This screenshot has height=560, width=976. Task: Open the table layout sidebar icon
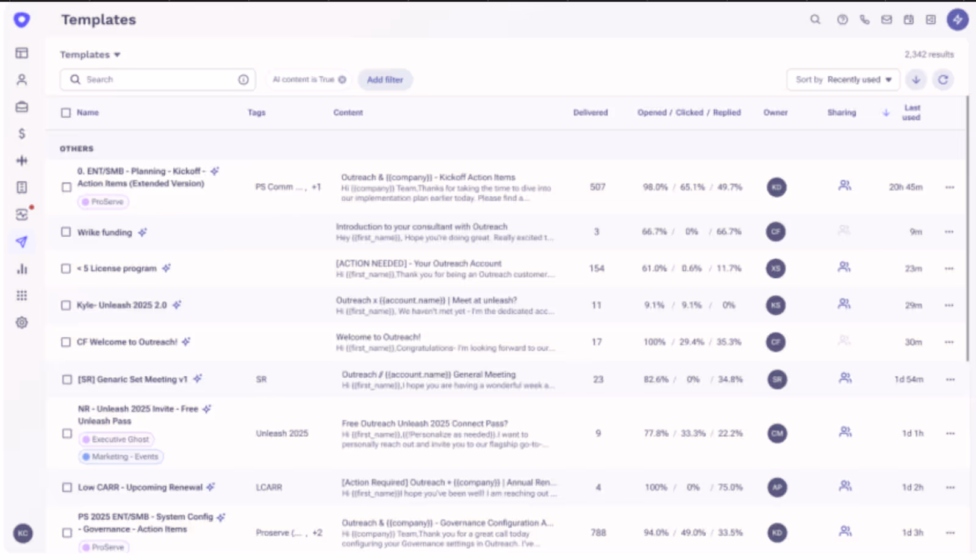click(22, 53)
